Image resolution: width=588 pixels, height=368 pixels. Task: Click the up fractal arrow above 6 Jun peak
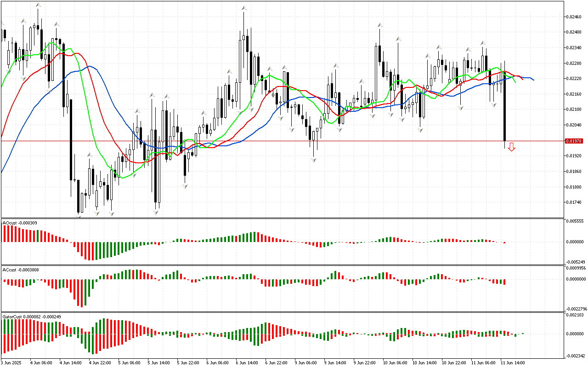[x=244, y=8]
